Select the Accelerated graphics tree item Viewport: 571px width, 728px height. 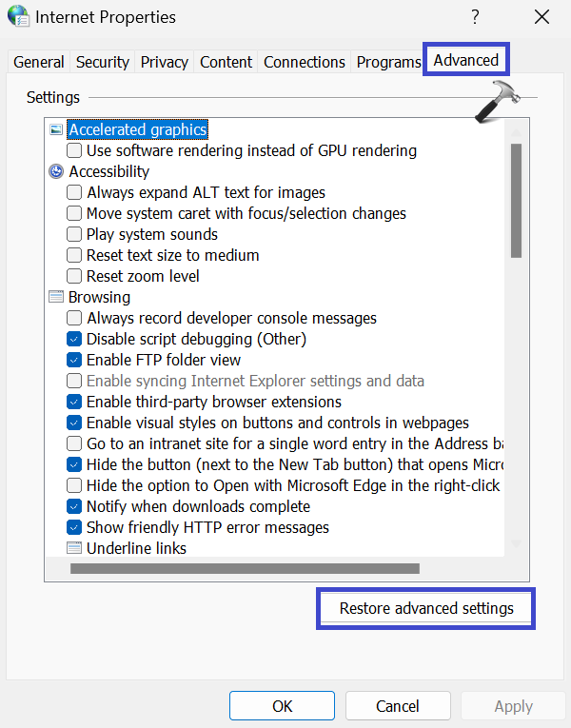[x=137, y=129]
